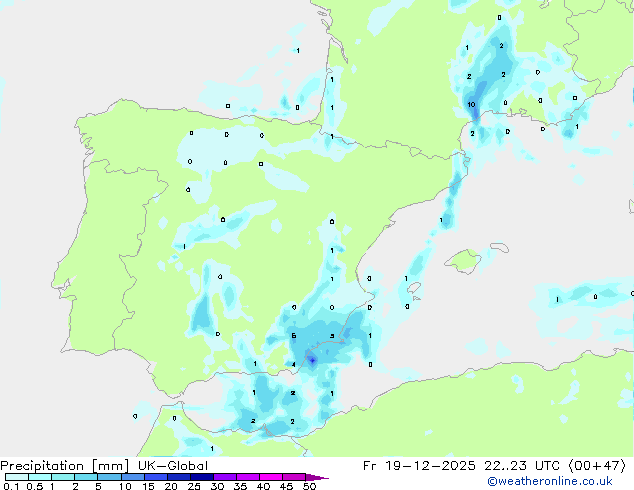The image size is (634, 490).
Task: Click the '35' legend scale label
Action: pyautogui.click(x=240, y=486)
